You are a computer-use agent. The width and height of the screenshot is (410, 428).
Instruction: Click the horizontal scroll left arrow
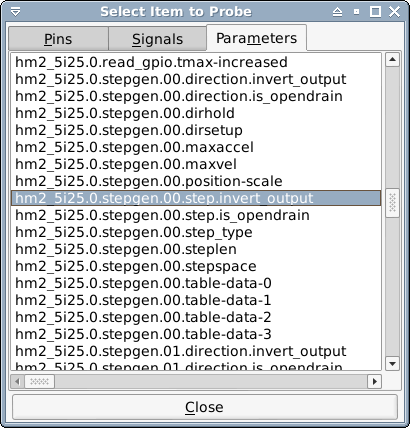pyautogui.click(x=17, y=381)
